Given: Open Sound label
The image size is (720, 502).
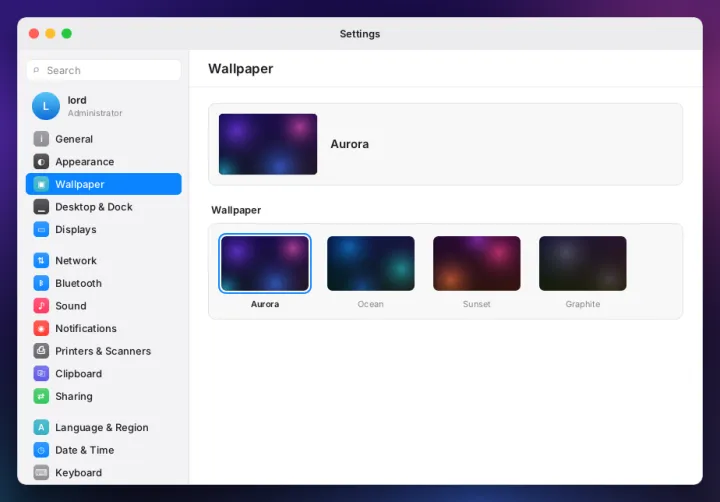Looking at the screenshot, I should (71, 305).
